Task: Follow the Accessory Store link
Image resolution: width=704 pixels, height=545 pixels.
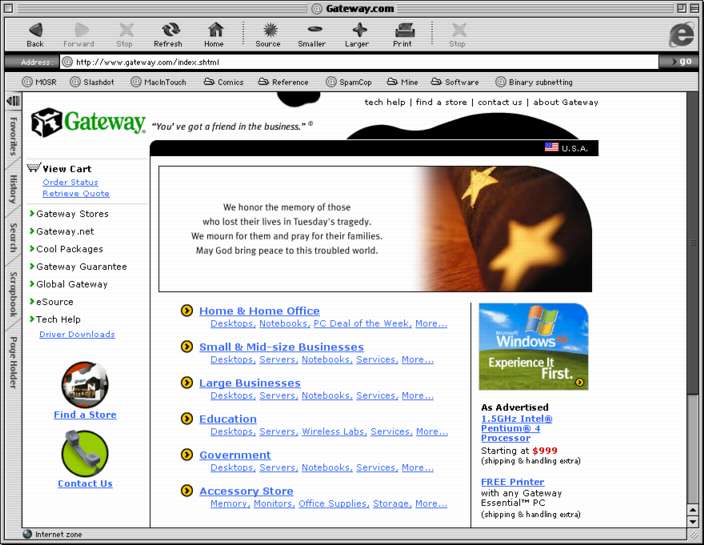Action: tap(246, 491)
